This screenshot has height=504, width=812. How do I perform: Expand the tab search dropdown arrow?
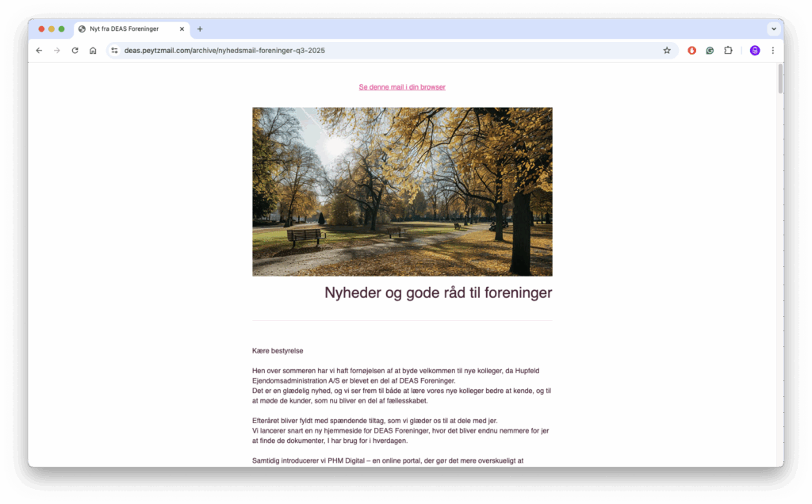[x=773, y=29]
